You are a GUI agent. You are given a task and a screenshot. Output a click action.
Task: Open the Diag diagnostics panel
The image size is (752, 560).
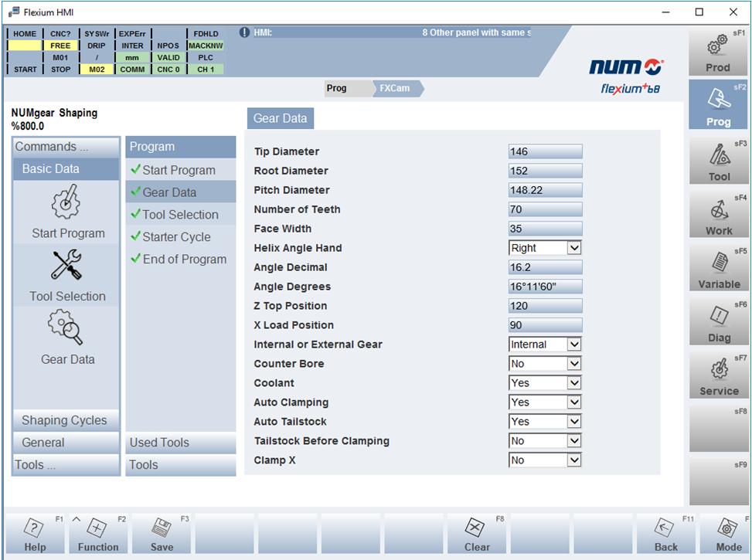(x=718, y=323)
